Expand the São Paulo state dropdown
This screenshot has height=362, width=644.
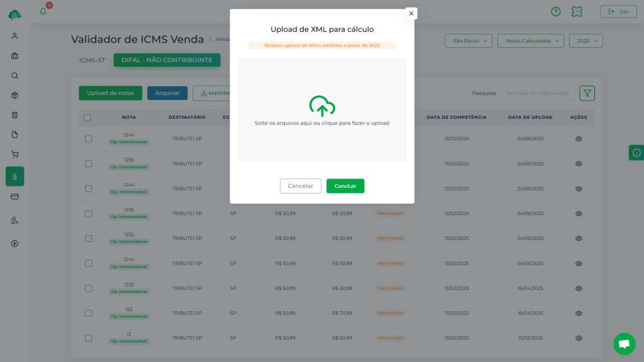pyautogui.click(x=468, y=41)
